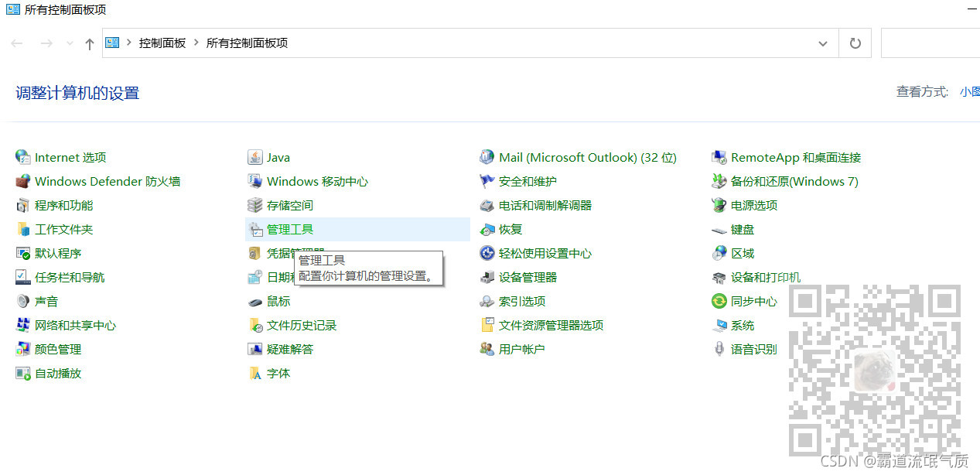Click the 默认程序 icon
The width and height of the screenshot is (980, 475).
pos(22,253)
